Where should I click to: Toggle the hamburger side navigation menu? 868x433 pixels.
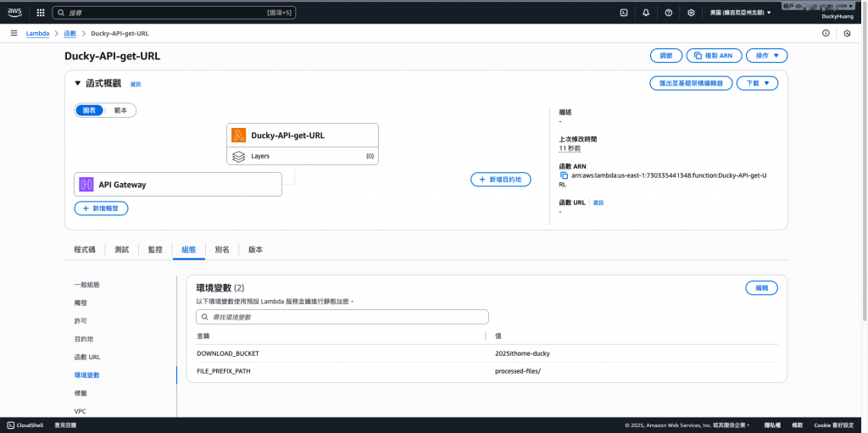(x=14, y=33)
